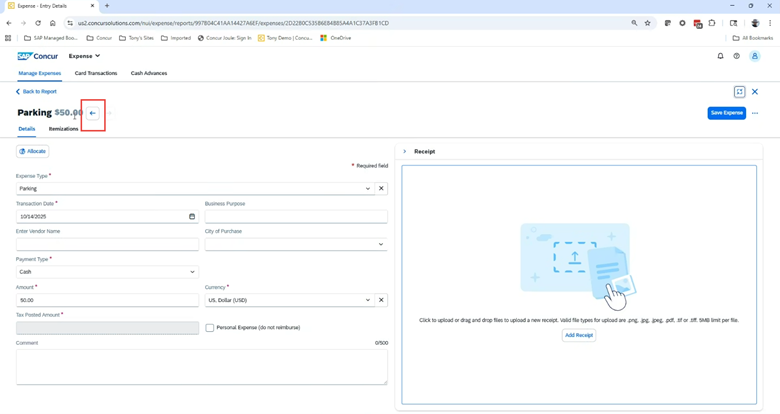The width and height of the screenshot is (780, 414).
Task: Switch to the Itemizations tab
Action: tap(63, 129)
